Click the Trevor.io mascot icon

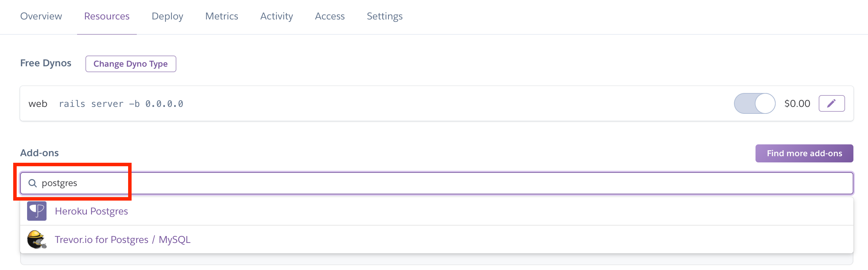pyautogui.click(x=37, y=239)
